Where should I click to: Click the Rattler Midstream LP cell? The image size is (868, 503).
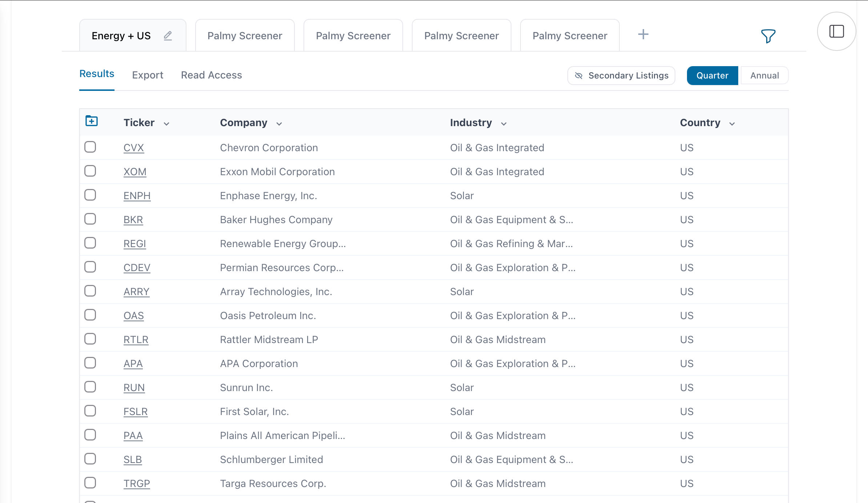(x=269, y=340)
